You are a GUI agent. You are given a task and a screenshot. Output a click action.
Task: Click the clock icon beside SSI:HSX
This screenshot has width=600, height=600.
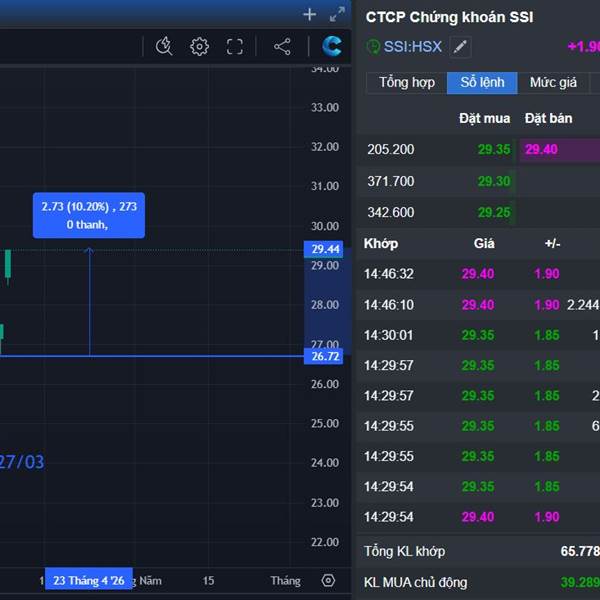coord(372,47)
